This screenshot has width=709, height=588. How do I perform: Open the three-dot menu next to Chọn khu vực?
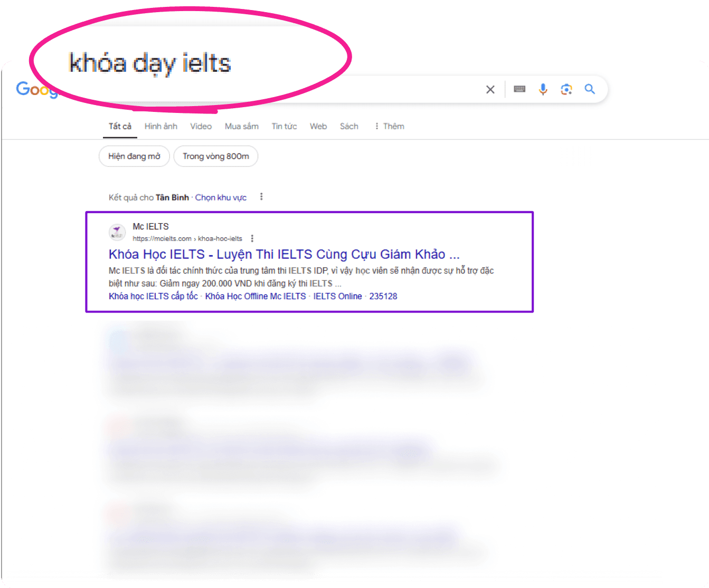coord(261,197)
